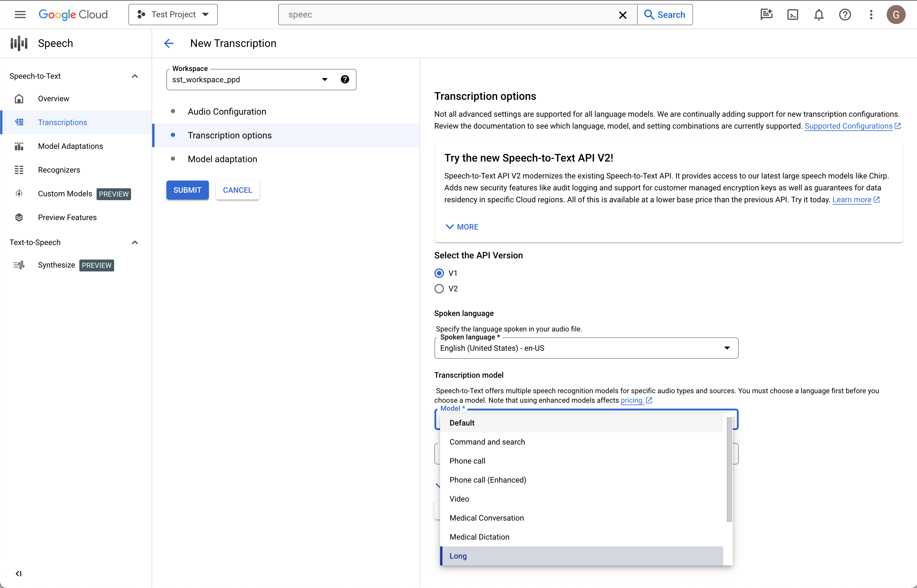Click the Speech dashboard icon
Screen dimensions: 917x588
click(x=18, y=43)
